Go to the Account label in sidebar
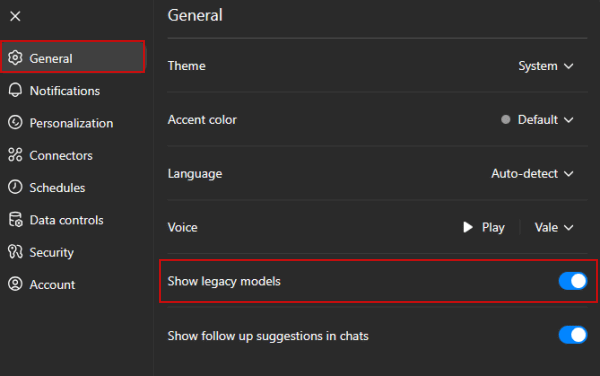Screen dimensions: 600x376 point(52,285)
